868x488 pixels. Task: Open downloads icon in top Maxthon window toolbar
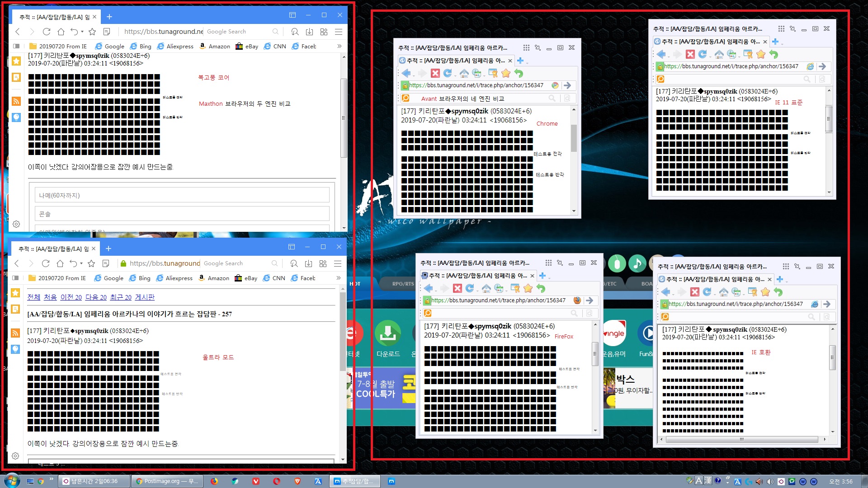coord(309,32)
